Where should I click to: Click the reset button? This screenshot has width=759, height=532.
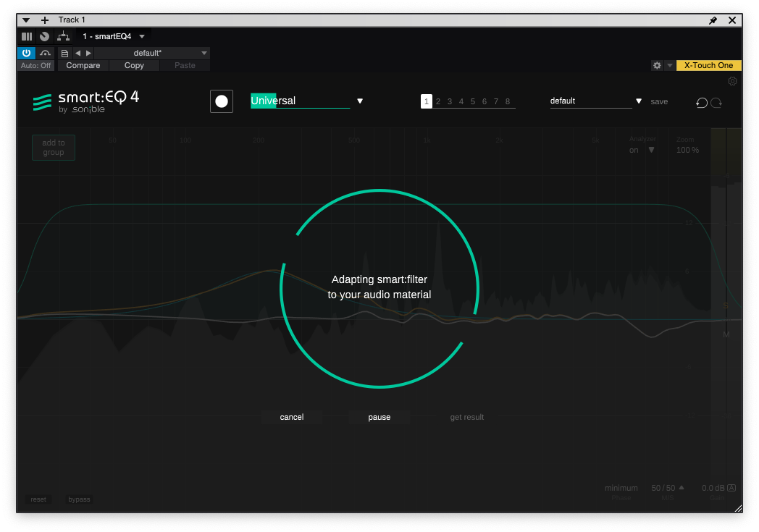pyautogui.click(x=38, y=499)
